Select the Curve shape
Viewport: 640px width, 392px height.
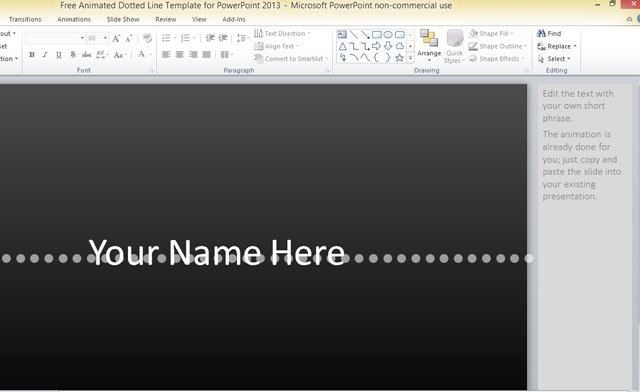tap(365, 58)
